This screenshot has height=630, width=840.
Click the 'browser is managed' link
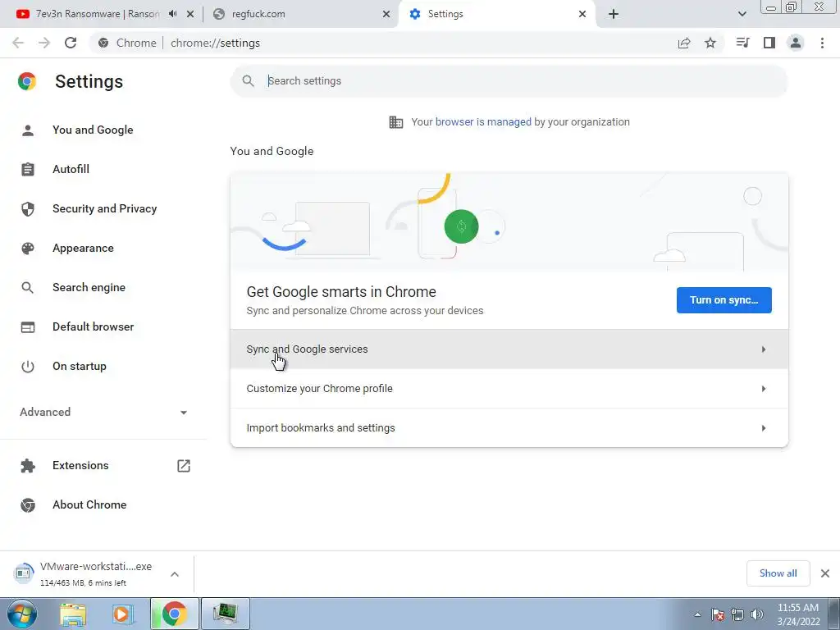pyautogui.click(x=483, y=122)
